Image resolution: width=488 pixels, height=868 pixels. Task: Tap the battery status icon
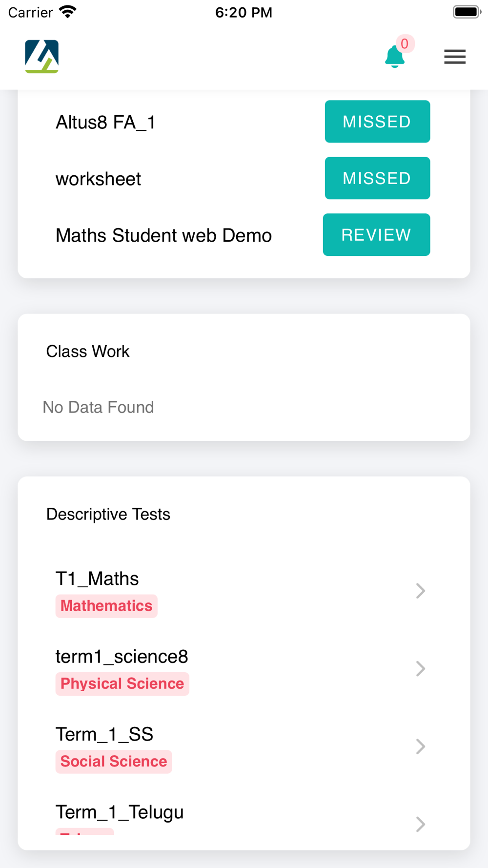[467, 12]
